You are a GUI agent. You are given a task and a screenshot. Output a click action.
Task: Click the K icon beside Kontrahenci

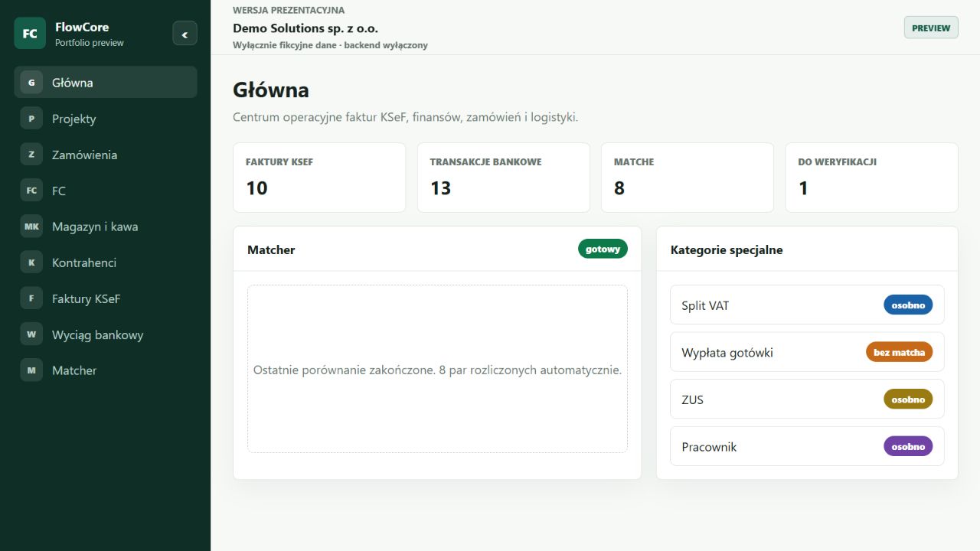click(31, 262)
